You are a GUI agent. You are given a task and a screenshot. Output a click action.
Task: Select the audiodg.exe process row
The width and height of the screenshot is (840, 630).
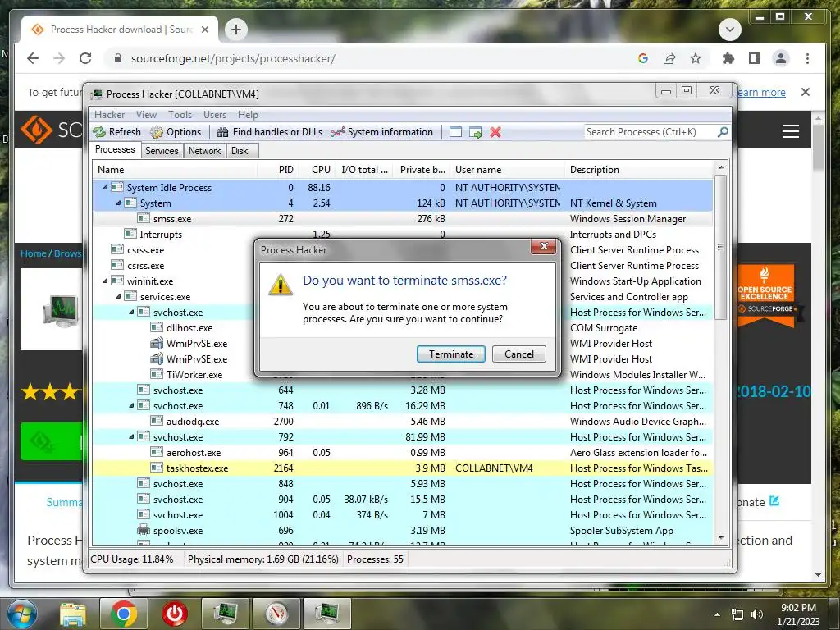pyautogui.click(x=403, y=421)
